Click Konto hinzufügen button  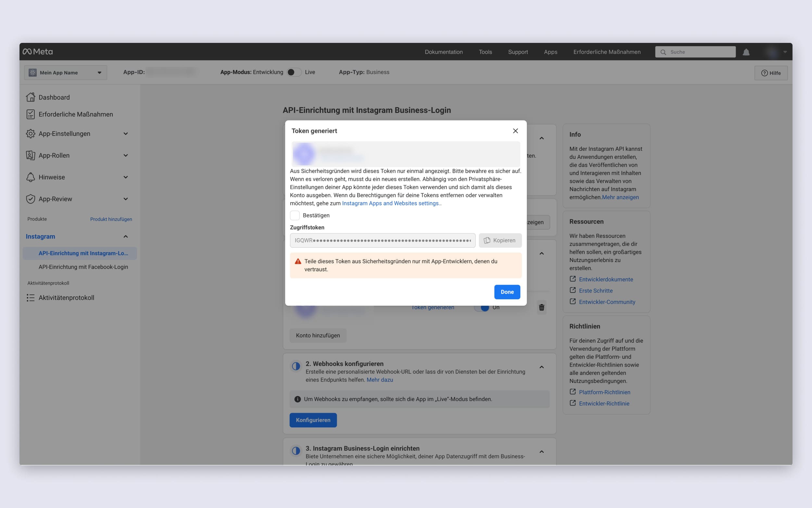[318, 335]
